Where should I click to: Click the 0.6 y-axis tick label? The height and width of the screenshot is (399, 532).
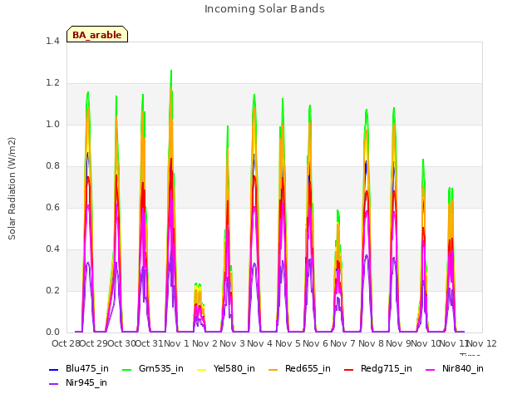click(52, 208)
